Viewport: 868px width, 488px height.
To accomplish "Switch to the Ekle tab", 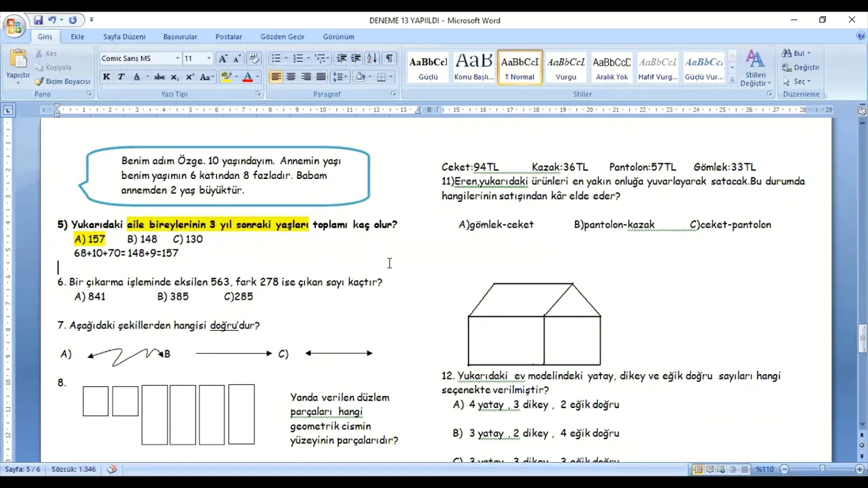I will click(x=78, y=37).
